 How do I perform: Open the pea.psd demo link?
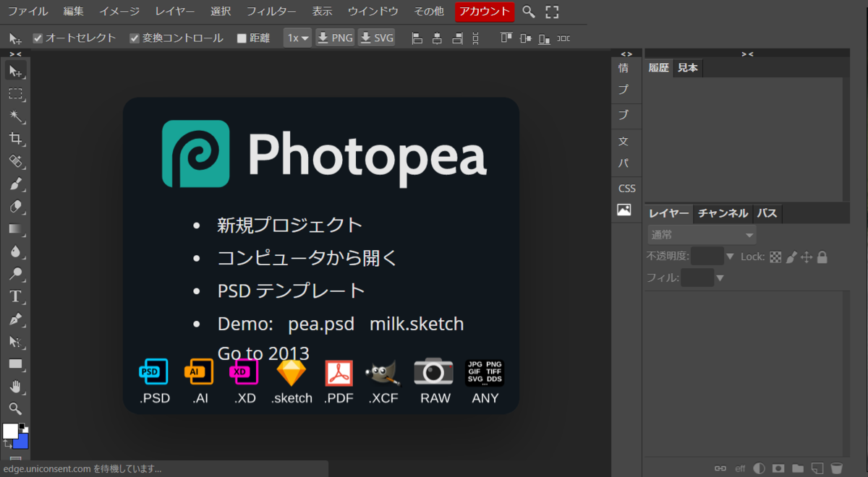point(321,324)
